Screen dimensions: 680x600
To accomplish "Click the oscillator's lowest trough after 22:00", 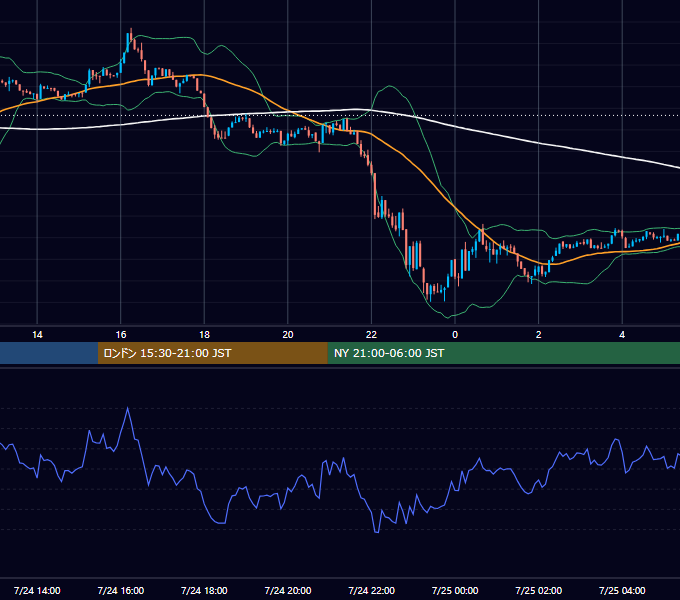I will tap(376, 532).
